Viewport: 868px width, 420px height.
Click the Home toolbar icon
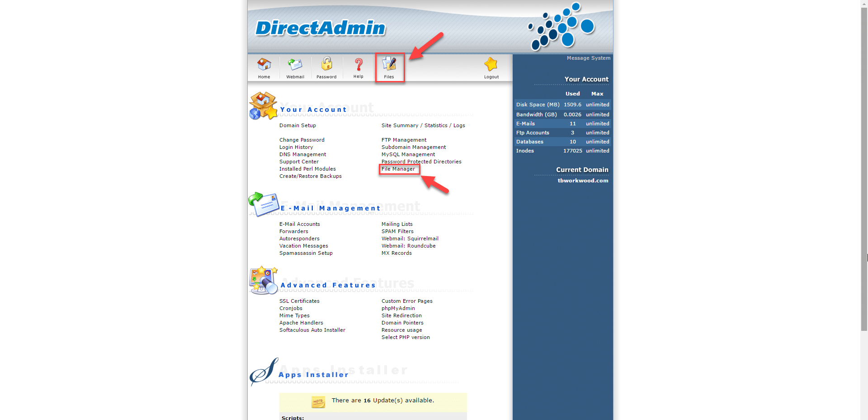click(x=264, y=65)
